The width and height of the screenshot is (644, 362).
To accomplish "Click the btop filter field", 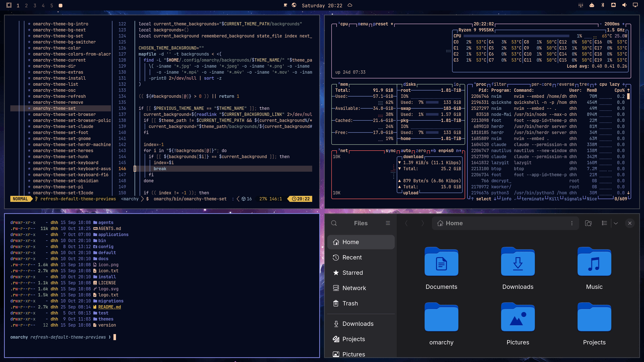I will [499, 84].
